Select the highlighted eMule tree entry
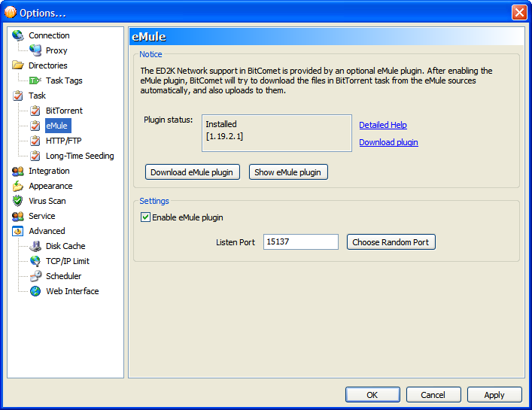This screenshot has height=410, width=532. (58, 126)
